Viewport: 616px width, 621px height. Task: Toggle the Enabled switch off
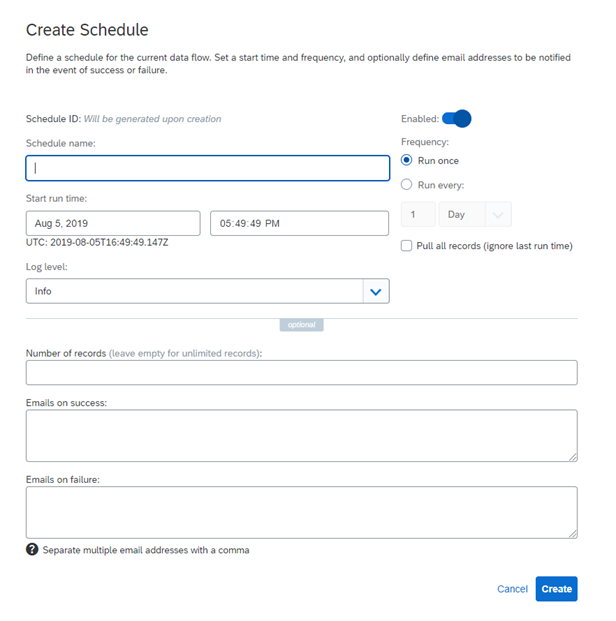[457, 118]
